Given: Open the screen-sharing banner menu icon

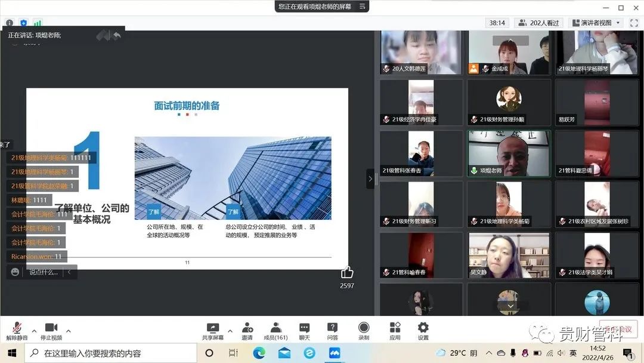Looking at the screenshot, I should pos(362,7).
